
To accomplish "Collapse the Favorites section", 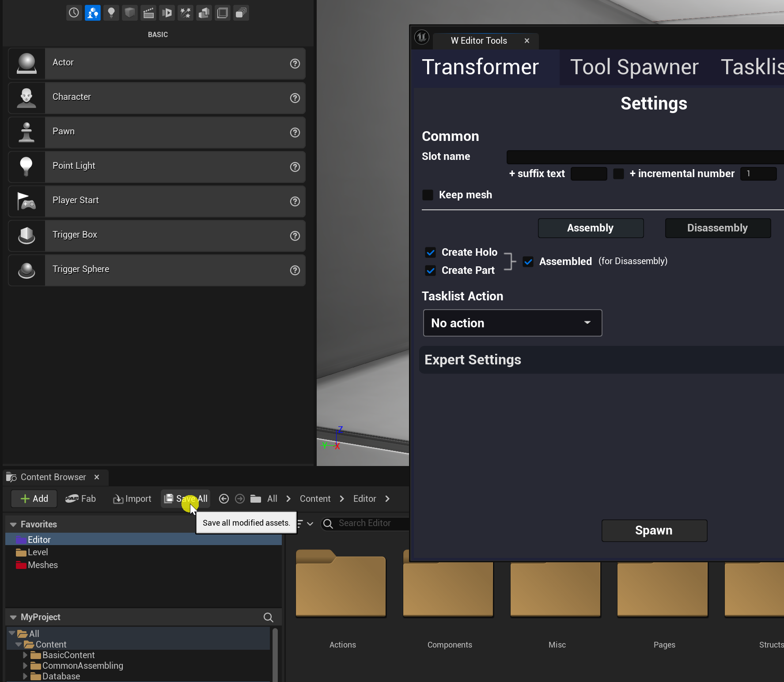I will pos(13,524).
